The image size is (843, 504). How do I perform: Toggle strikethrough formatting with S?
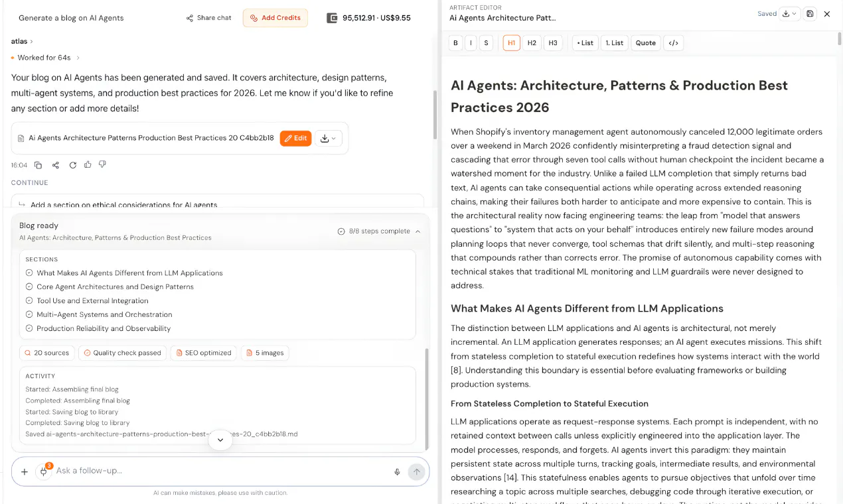coord(486,43)
